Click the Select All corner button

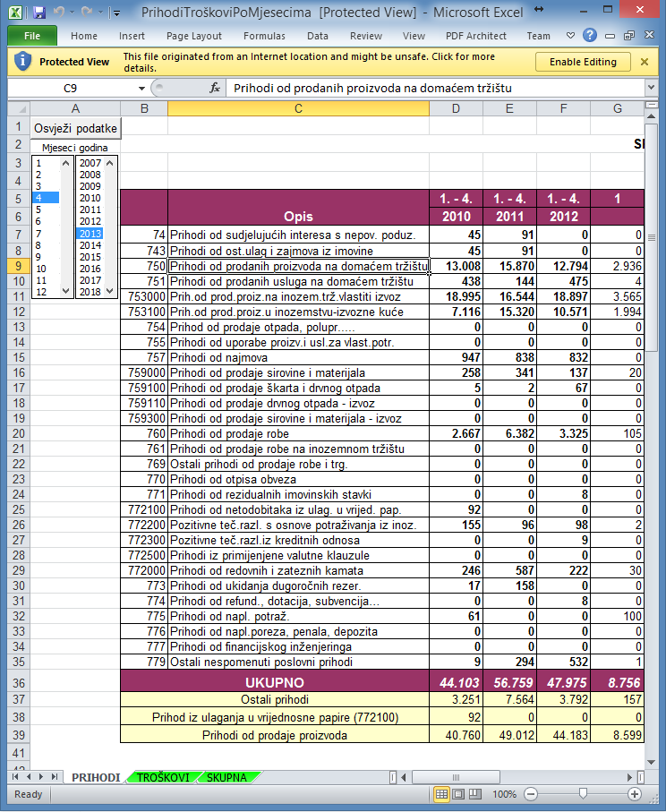(19, 108)
